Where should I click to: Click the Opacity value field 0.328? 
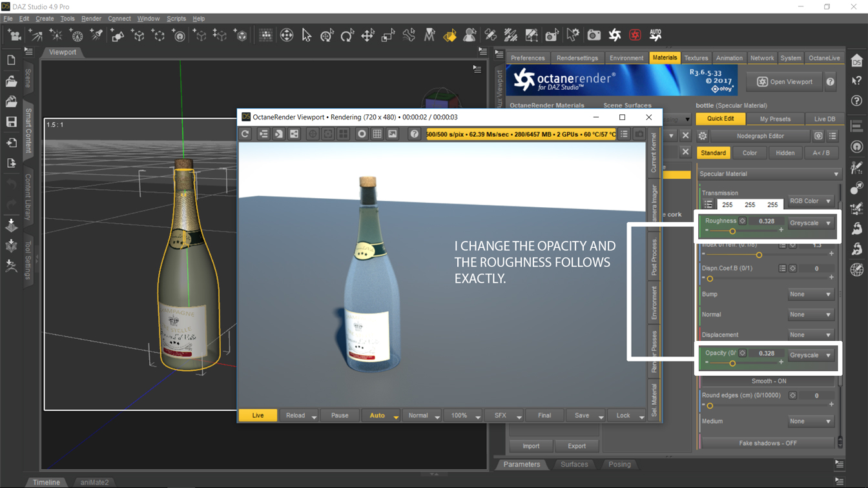(767, 353)
